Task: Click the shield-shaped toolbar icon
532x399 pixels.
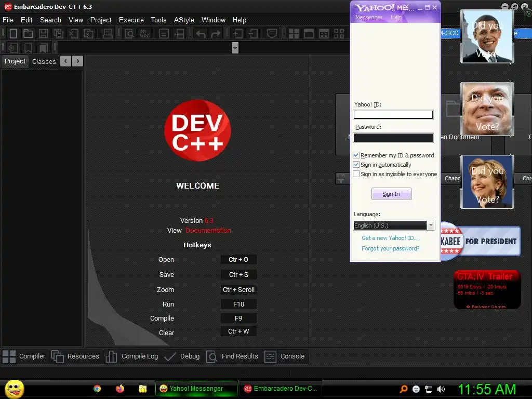Action: coord(272,34)
